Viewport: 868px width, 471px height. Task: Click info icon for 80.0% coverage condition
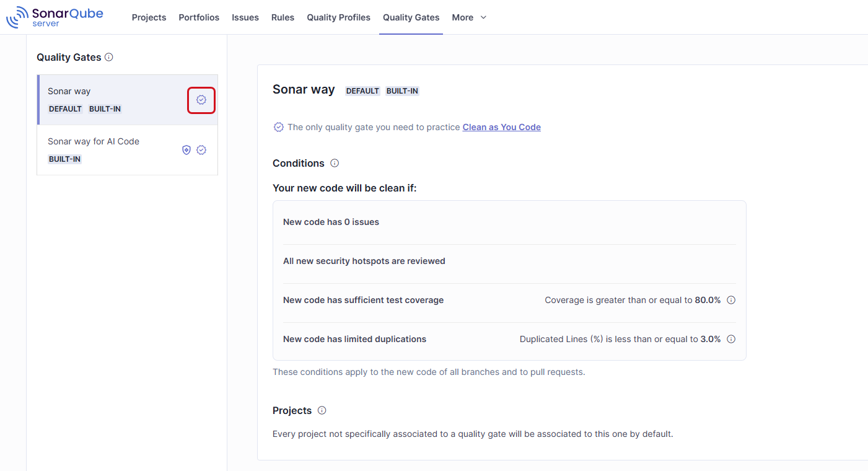point(731,300)
